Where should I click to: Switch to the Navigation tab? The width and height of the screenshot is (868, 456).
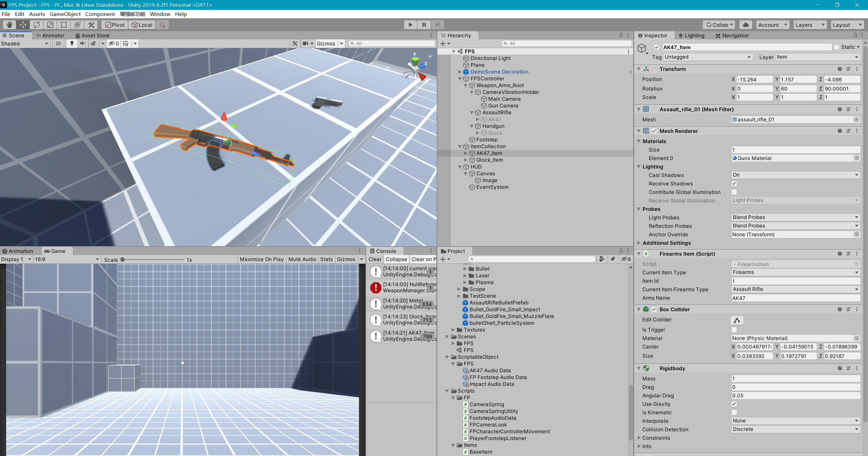(x=732, y=35)
